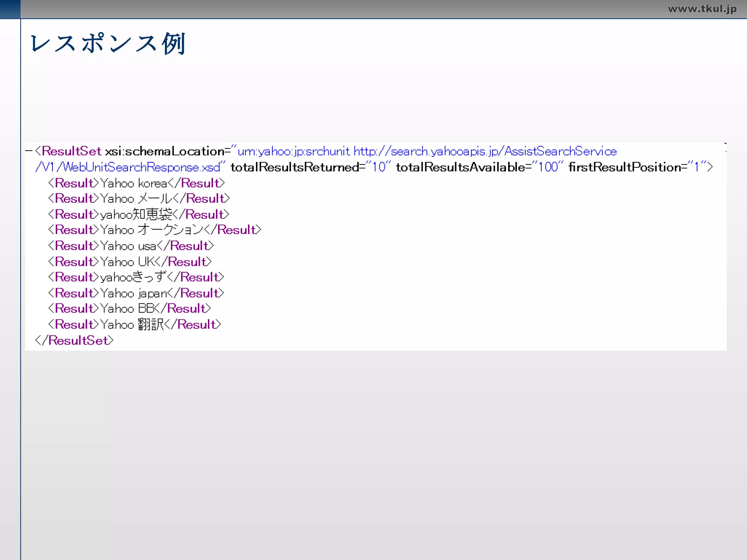The width and height of the screenshot is (747, 560).
Task: Click the Yahoo UK result row
Action: (x=130, y=262)
